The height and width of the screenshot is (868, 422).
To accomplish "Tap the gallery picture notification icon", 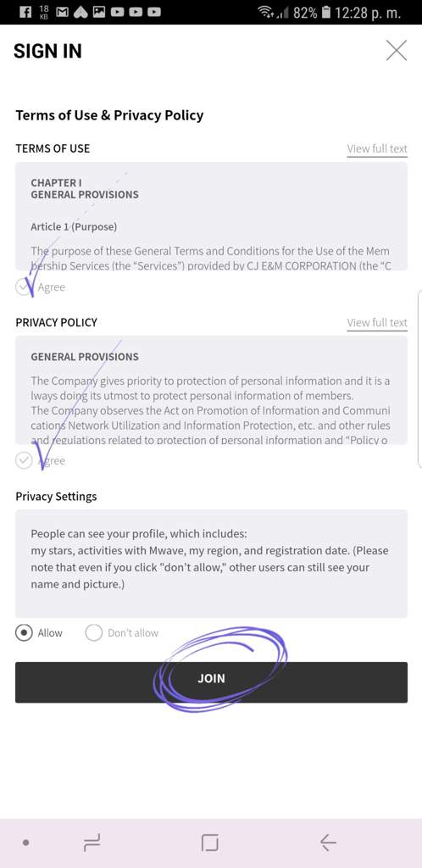I will (x=99, y=12).
